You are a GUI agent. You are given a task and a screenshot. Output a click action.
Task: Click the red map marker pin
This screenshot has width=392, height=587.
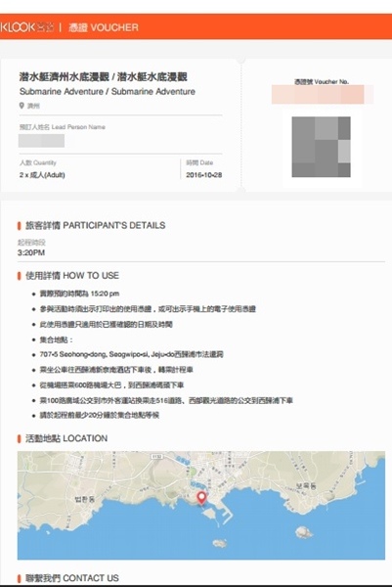click(201, 498)
